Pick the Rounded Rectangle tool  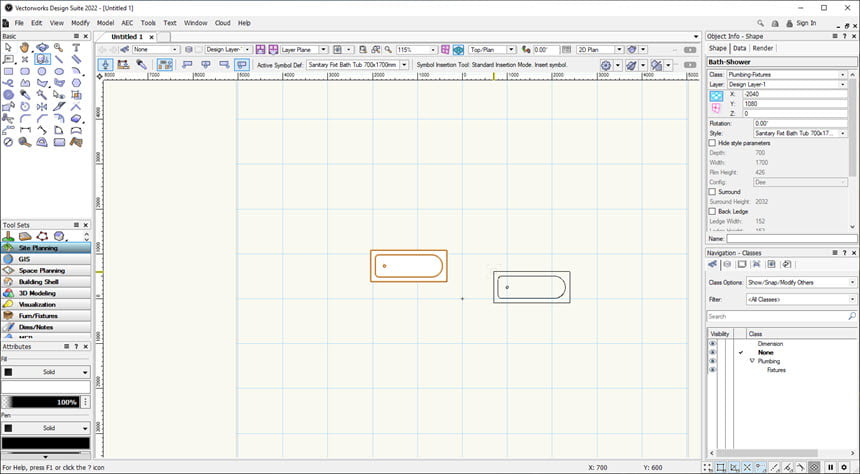tap(25, 71)
